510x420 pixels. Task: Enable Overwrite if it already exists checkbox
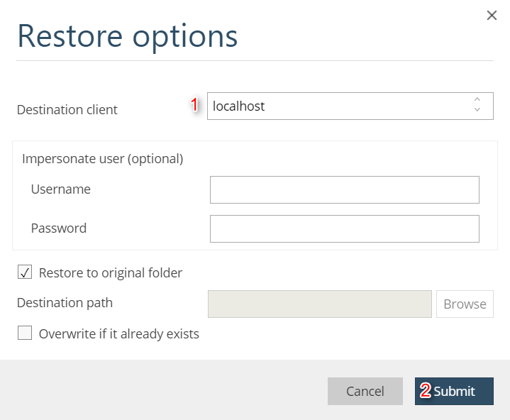tap(25, 333)
